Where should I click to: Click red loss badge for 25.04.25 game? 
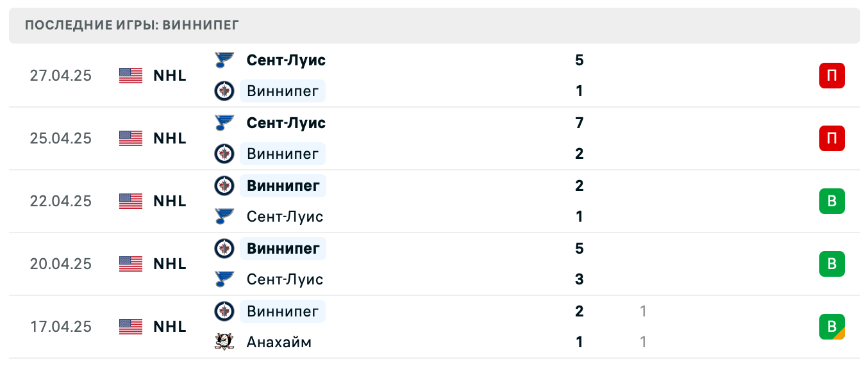tap(831, 138)
